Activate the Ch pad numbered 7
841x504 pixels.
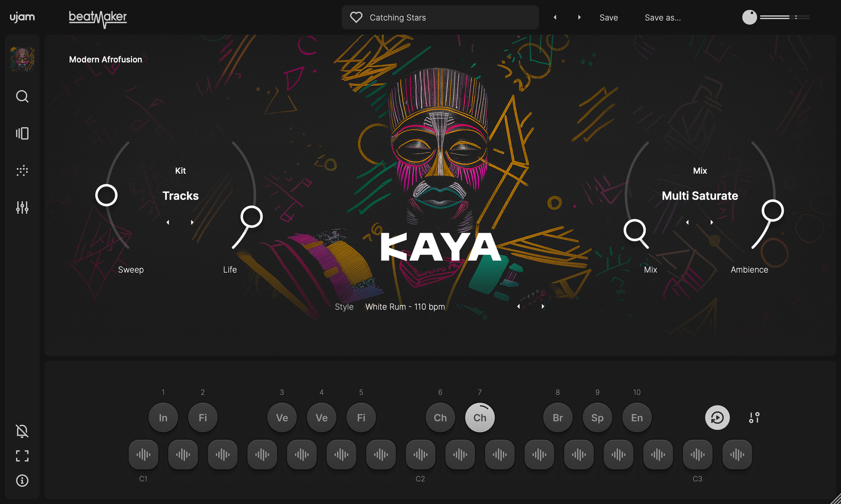480,418
